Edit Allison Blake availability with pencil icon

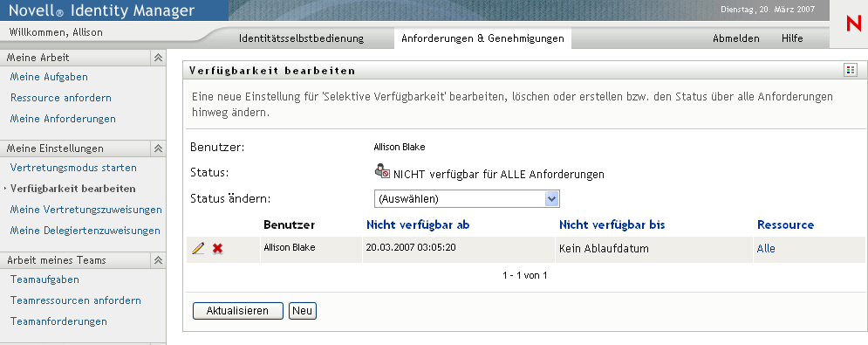[x=198, y=249]
